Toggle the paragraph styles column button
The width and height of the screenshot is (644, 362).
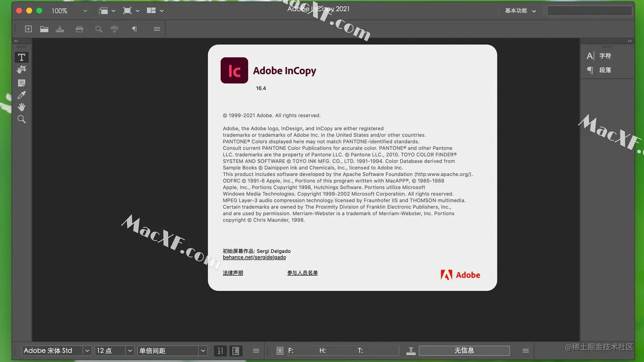tap(236, 351)
